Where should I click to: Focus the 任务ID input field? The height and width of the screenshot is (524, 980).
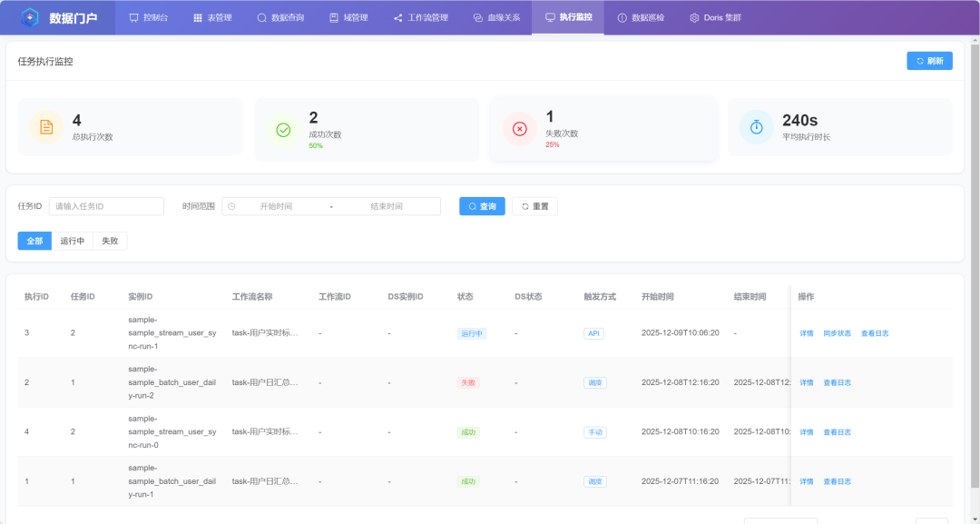106,206
